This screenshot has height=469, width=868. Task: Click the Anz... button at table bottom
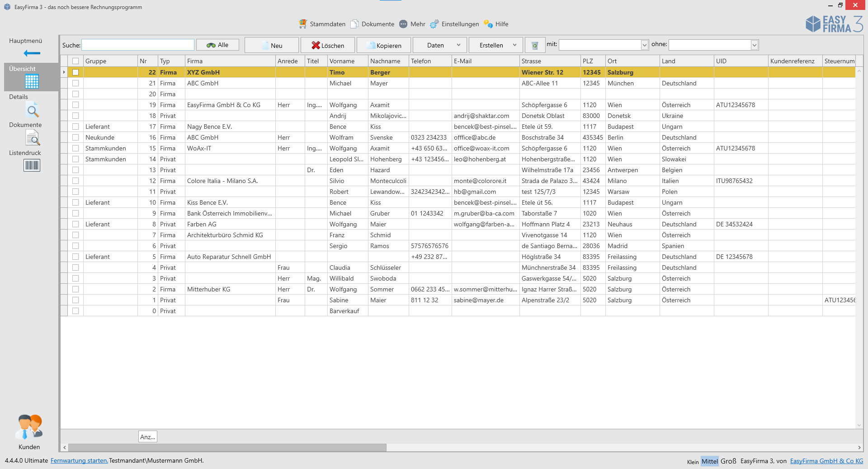pyautogui.click(x=148, y=436)
